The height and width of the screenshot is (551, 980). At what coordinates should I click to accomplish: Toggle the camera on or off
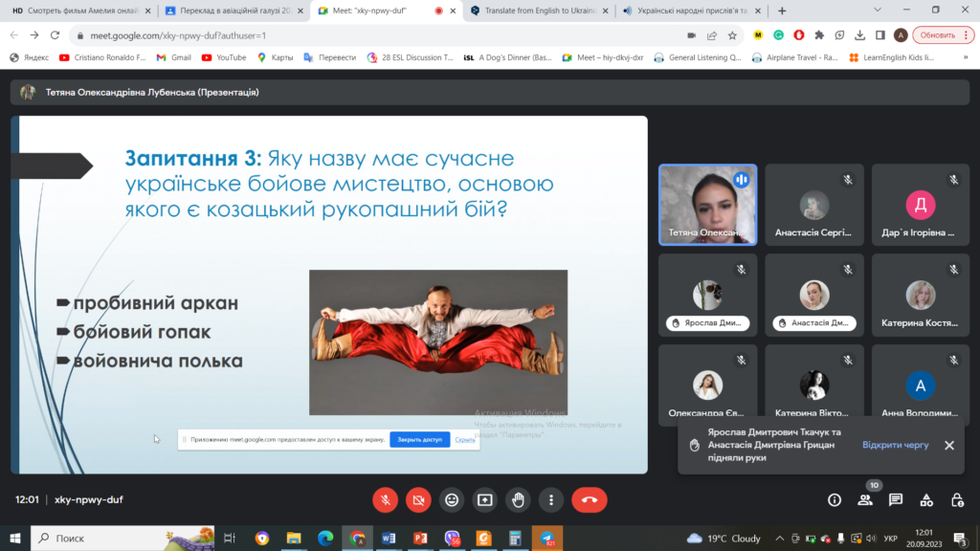(417, 499)
